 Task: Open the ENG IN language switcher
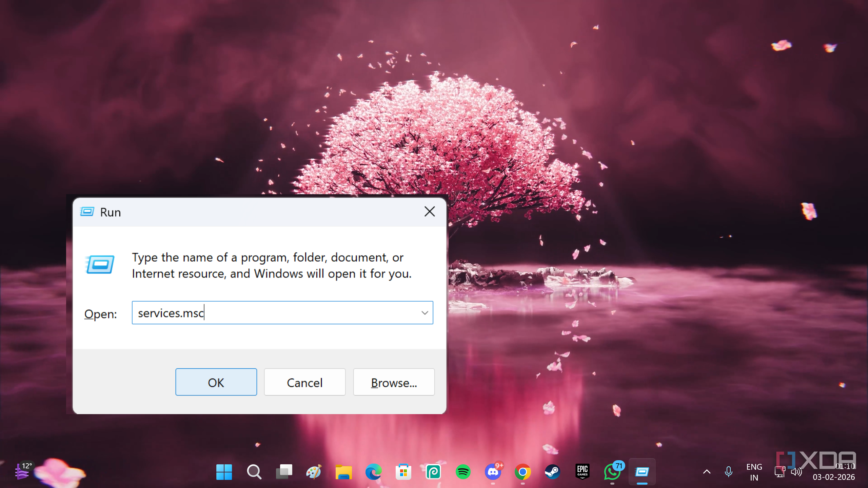(x=754, y=472)
